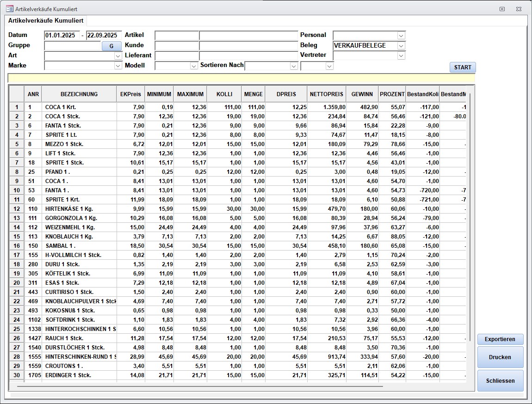Select the Artikelverkäufe Kumuliert tab
The height and width of the screenshot is (404, 532).
point(46,21)
